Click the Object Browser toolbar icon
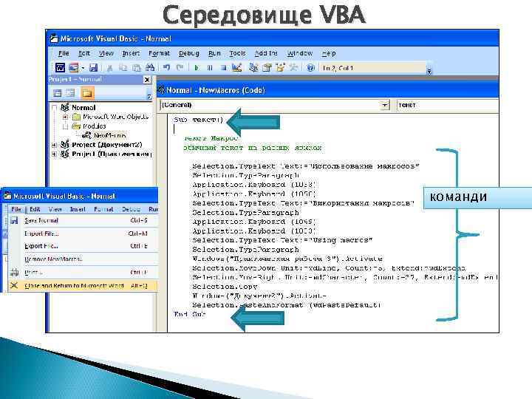The height and width of the screenshot is (399, 532). click(x=280, y=67)
